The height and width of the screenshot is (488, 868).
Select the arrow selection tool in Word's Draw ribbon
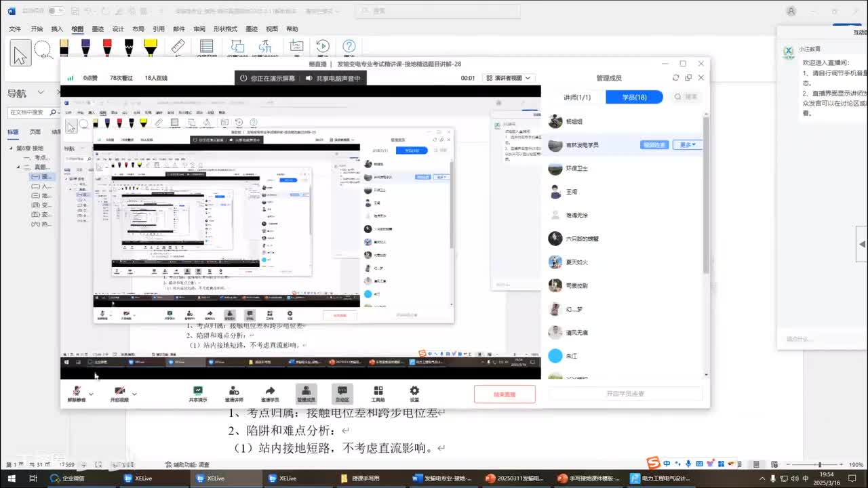[20, 53]
